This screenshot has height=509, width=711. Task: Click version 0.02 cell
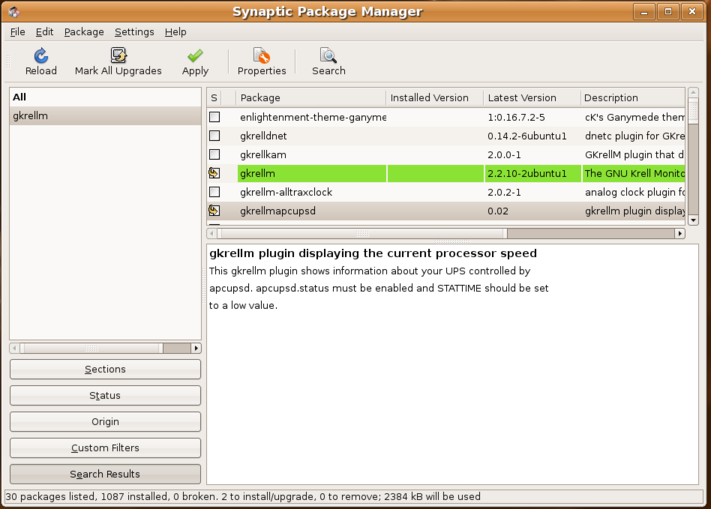[x=532, y=211]
